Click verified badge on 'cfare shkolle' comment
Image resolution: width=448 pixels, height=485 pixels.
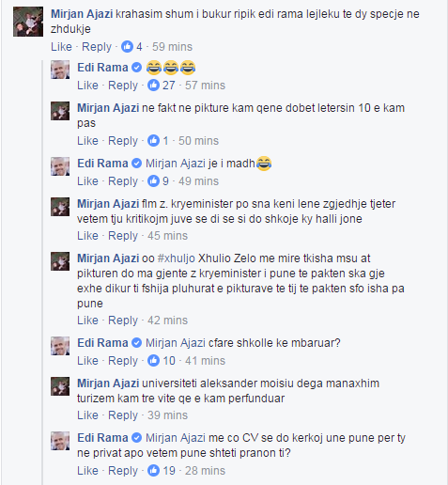click(136, 343)
